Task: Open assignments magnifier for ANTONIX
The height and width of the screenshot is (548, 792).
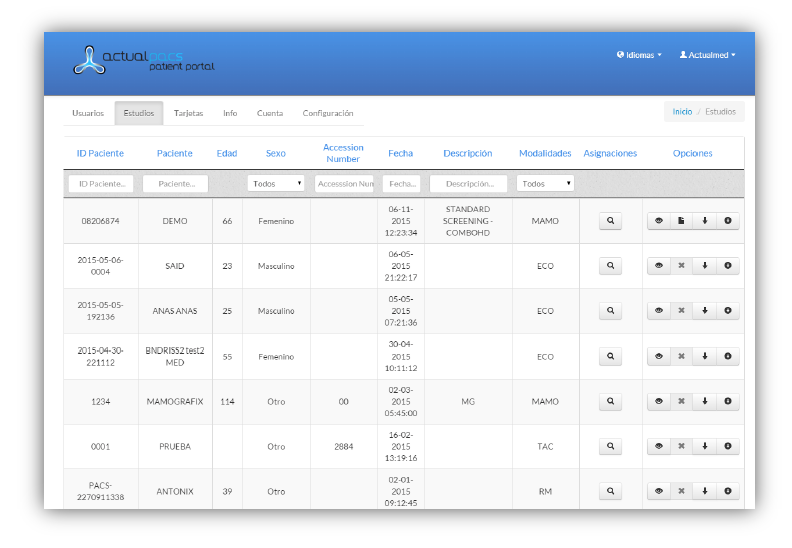Action: [611, 491]
